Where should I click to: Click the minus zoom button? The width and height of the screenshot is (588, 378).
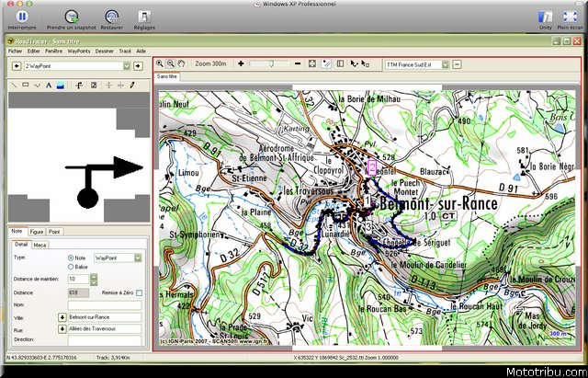click(x=298, y=63)
